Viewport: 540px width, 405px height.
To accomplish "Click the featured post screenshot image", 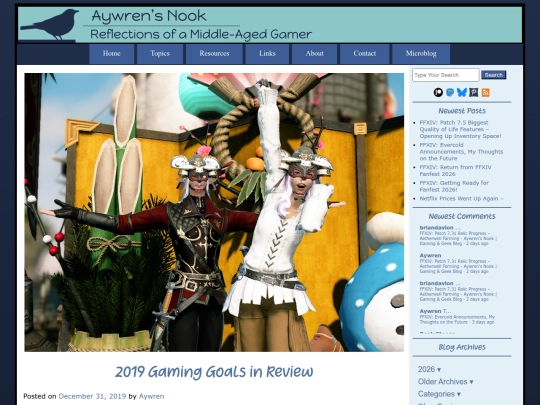I will click(x=214, y=212).
